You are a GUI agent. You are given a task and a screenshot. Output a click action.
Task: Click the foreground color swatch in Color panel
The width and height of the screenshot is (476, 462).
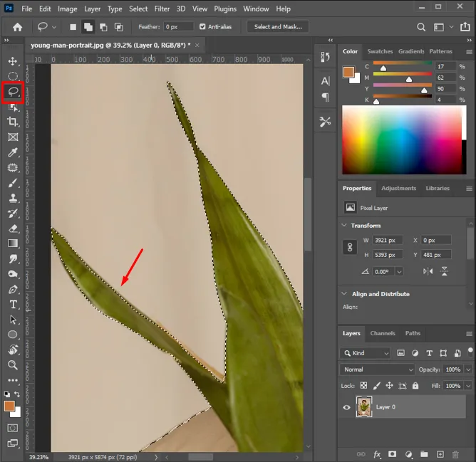pos(348,72)
